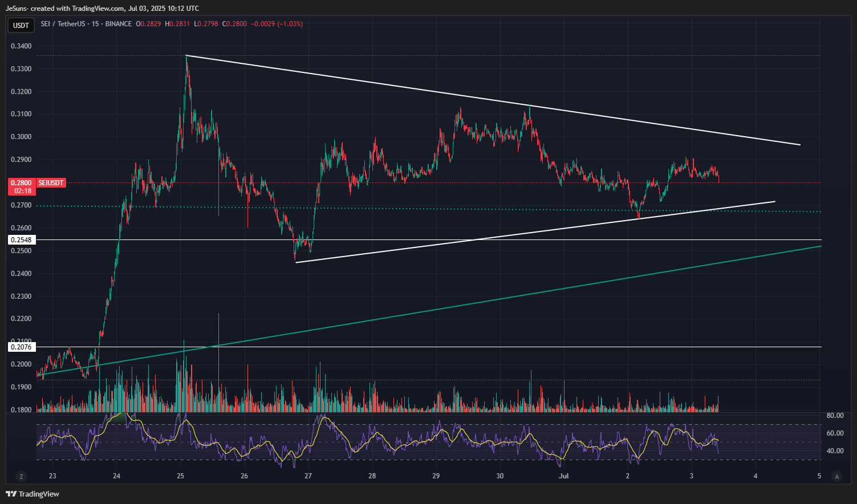The height and width of the screenshot is (504, 857).
Task: Click the SEIUSDT red symbol label
Action: pos(51,183)
